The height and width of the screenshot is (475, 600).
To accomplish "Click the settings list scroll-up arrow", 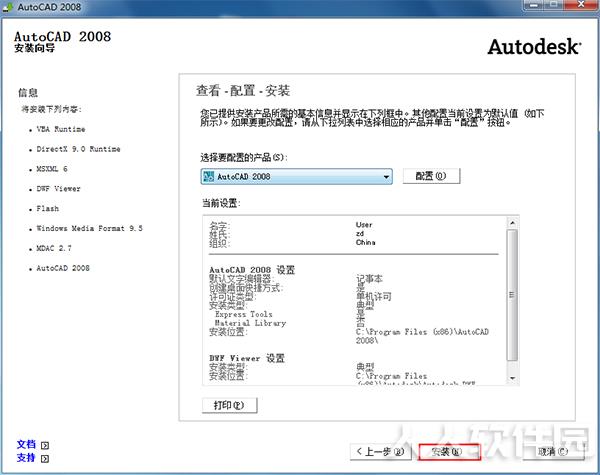I will pos(512,222).
